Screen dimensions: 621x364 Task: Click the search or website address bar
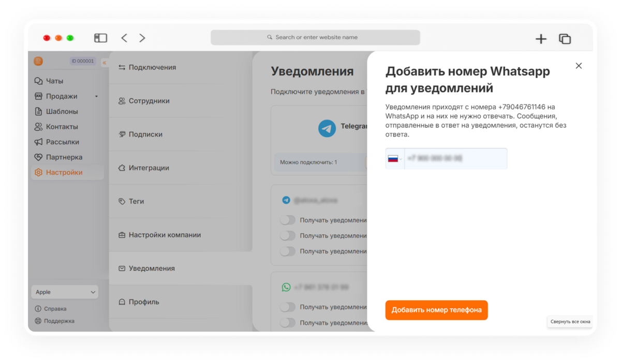click(315, 37)
